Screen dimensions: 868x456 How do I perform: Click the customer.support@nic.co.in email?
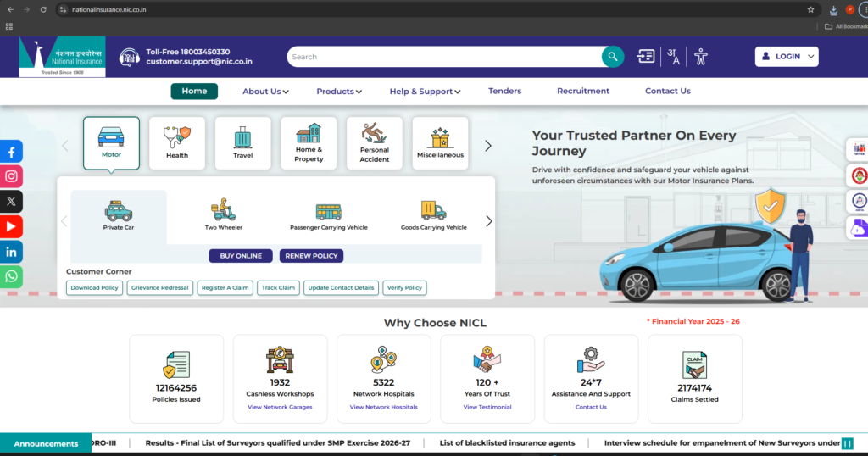pos(199,61)
